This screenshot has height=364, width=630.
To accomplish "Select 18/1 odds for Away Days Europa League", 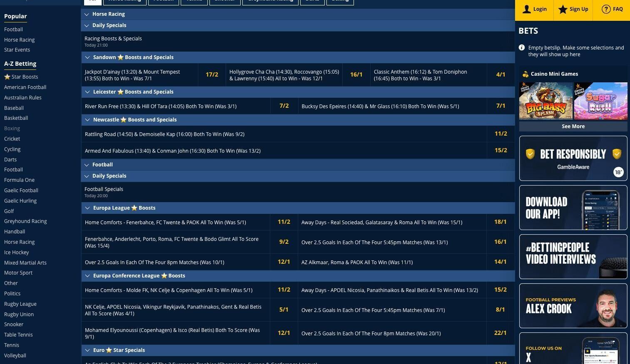I will pyautogui.click(x=500, y=222).
